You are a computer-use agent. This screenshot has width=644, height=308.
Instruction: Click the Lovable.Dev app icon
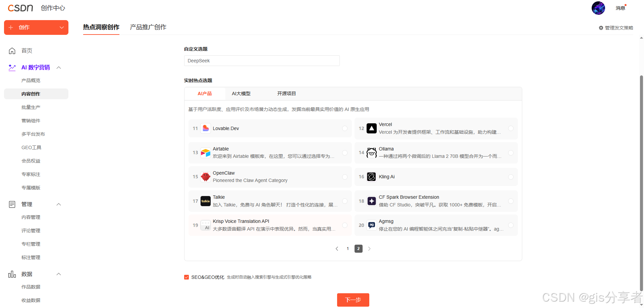pos(206,128)
